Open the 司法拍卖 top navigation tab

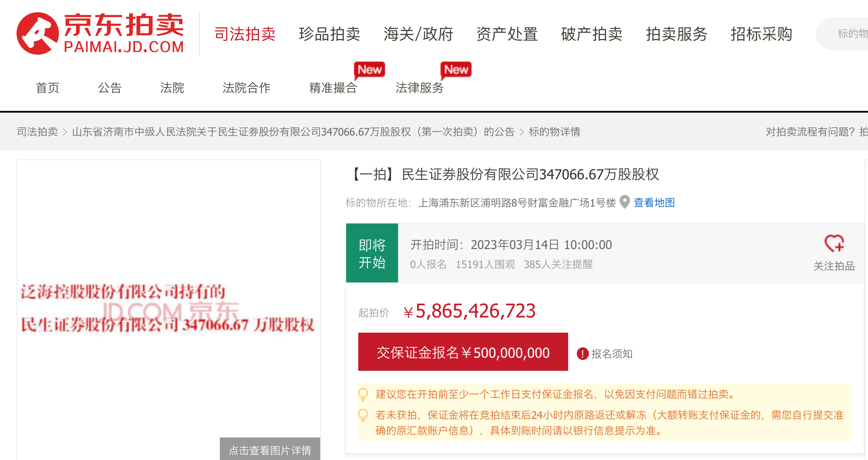click(245, 34)
